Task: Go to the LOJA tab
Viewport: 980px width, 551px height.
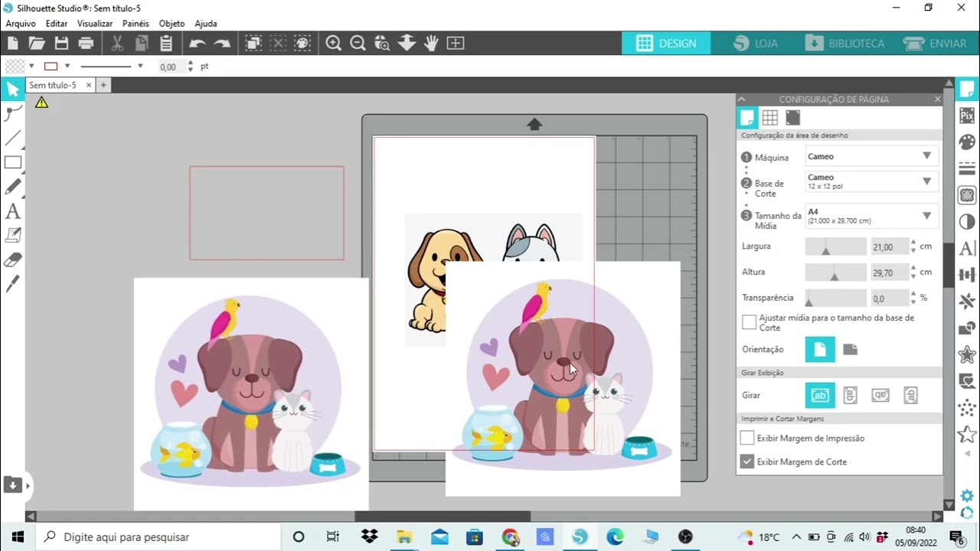Action: point(756,44)
